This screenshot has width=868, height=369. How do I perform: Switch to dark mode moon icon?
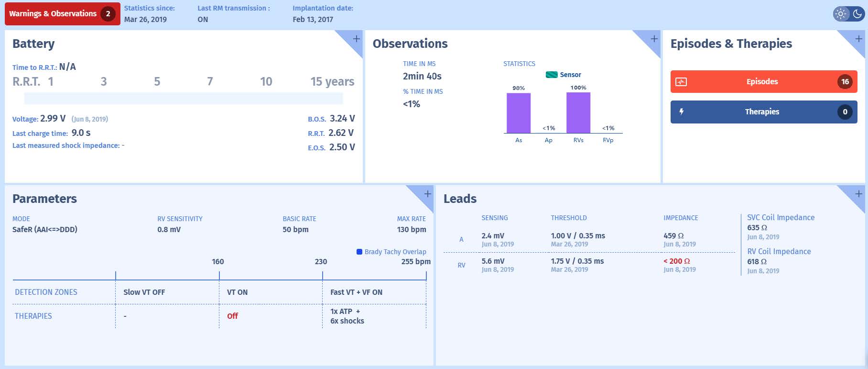[857, 14]
